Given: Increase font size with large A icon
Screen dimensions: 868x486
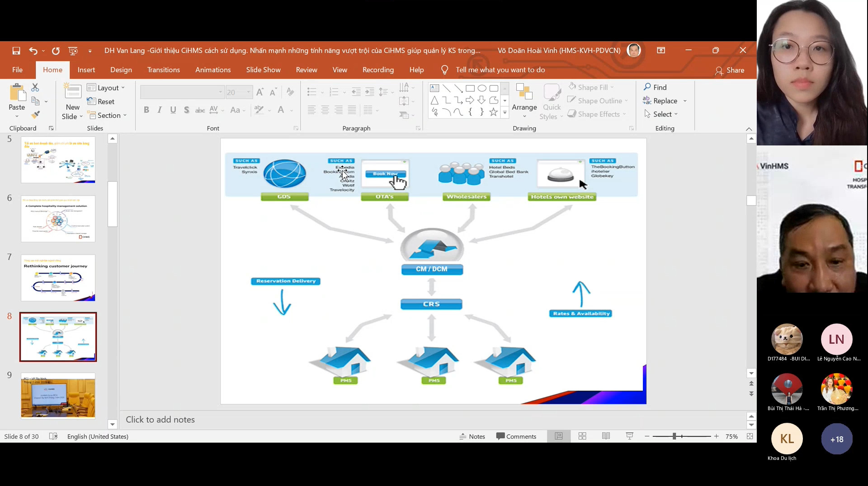Looking at the screenshot, I should coord(260,92).
